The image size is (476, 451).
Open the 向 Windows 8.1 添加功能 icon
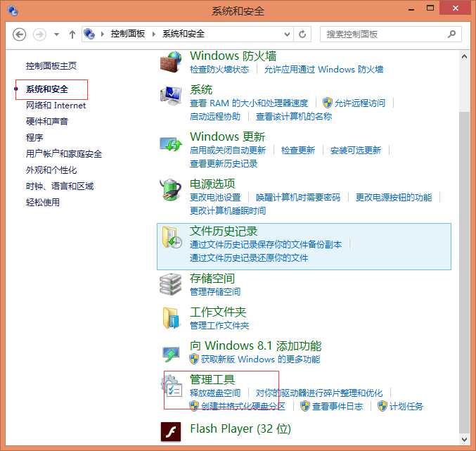click(171, 354)
